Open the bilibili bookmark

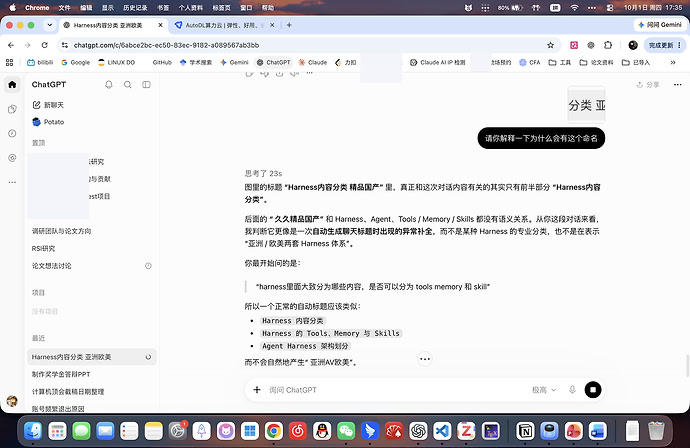[40, 62]
